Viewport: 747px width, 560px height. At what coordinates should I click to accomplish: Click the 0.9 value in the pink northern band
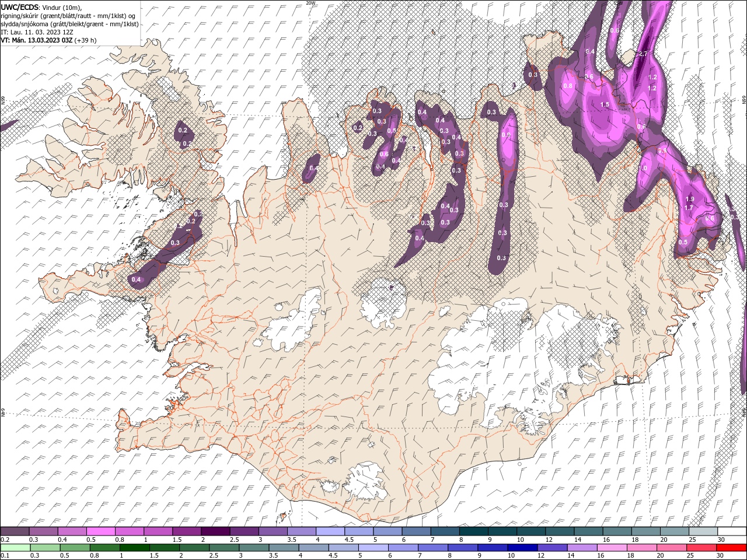[x=506, y=136]
